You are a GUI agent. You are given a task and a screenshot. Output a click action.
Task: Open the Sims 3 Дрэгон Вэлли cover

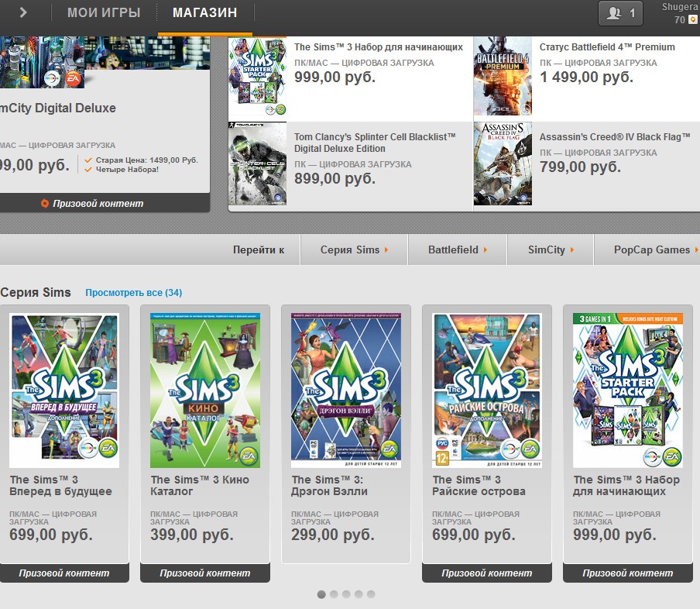coord(346,391)
